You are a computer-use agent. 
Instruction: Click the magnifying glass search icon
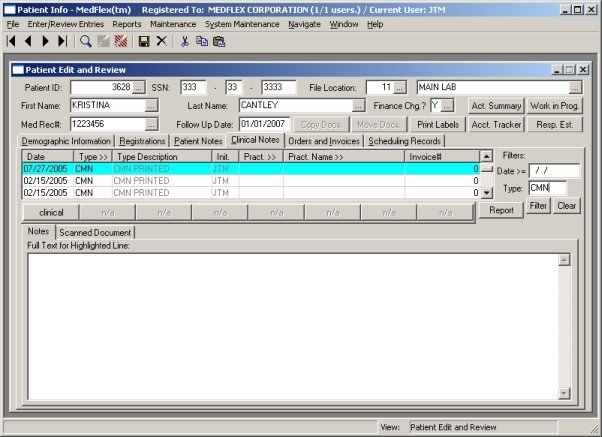click(86, 42)
